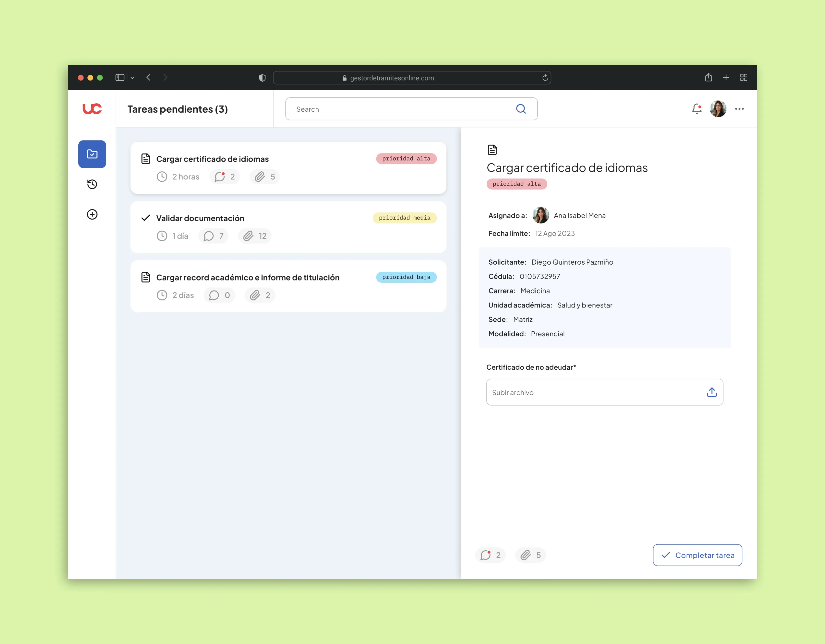This screenshot has height=644, width=825.
Task: Open the user profile avatar menu
Action: (x=718, y=109)
